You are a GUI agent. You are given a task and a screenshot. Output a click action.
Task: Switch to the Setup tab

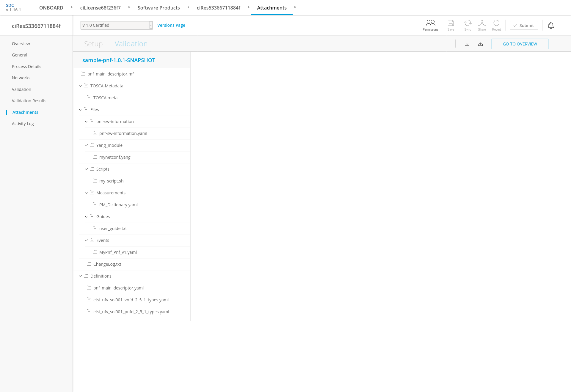coord(93,44)
